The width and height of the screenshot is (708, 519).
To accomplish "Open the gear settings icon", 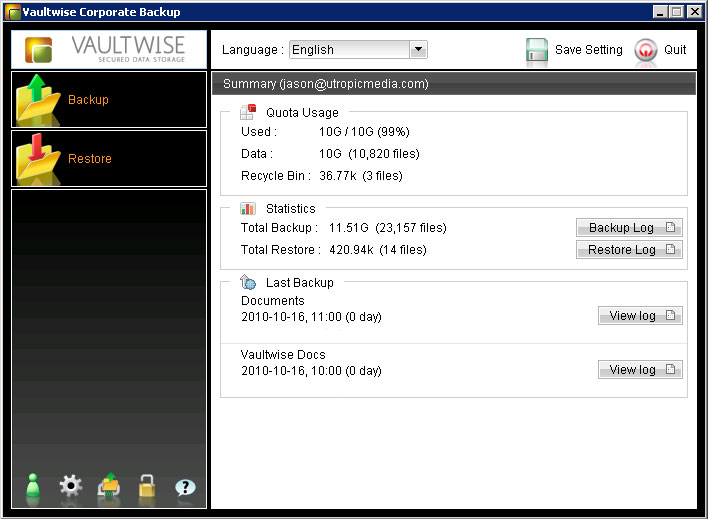I will 70,486.
